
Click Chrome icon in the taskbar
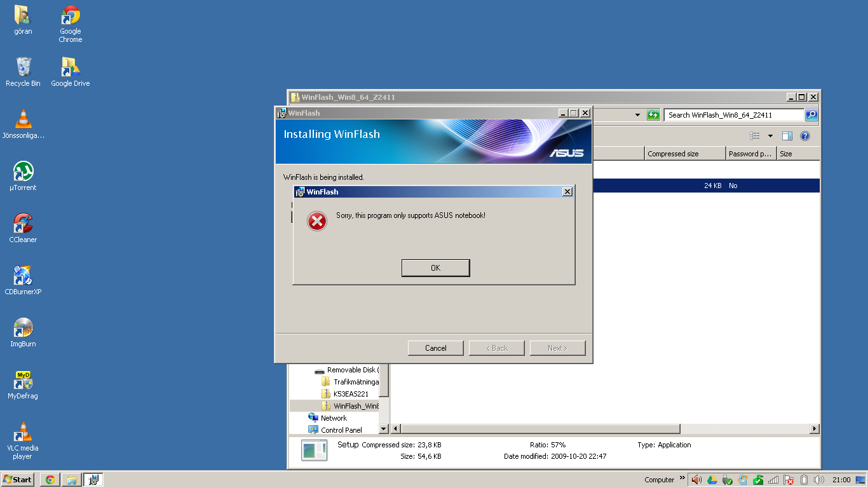click(50, 480)
